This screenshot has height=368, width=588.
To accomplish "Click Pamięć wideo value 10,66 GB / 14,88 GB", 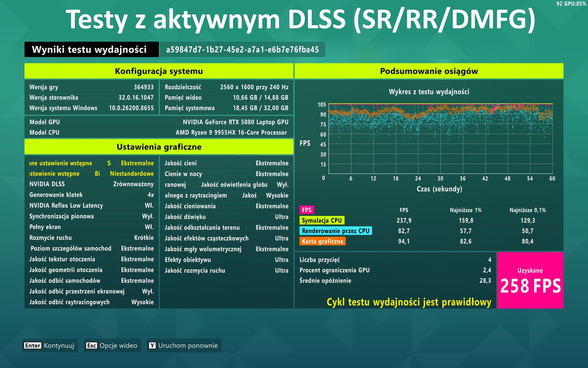I will tap(261, 98).
